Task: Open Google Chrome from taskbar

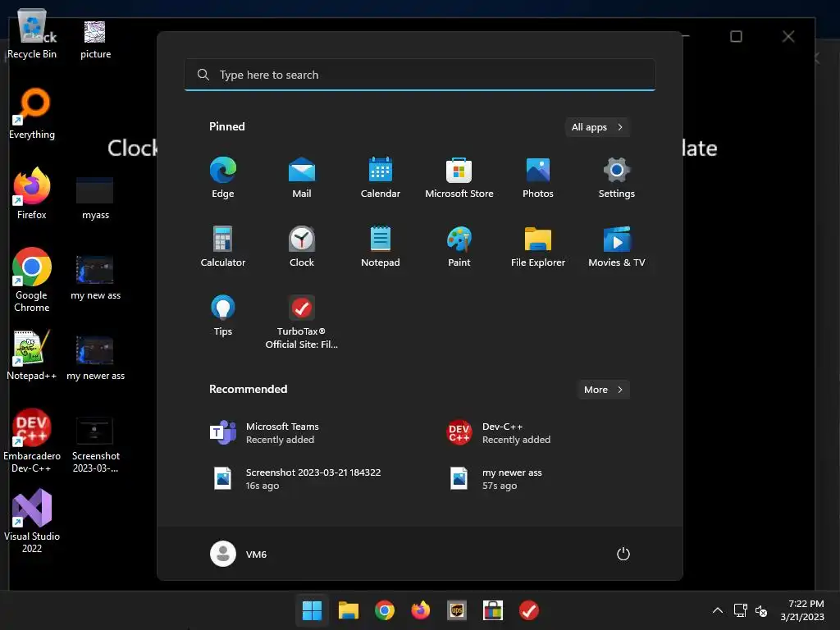Action: [x=385, y=610]
